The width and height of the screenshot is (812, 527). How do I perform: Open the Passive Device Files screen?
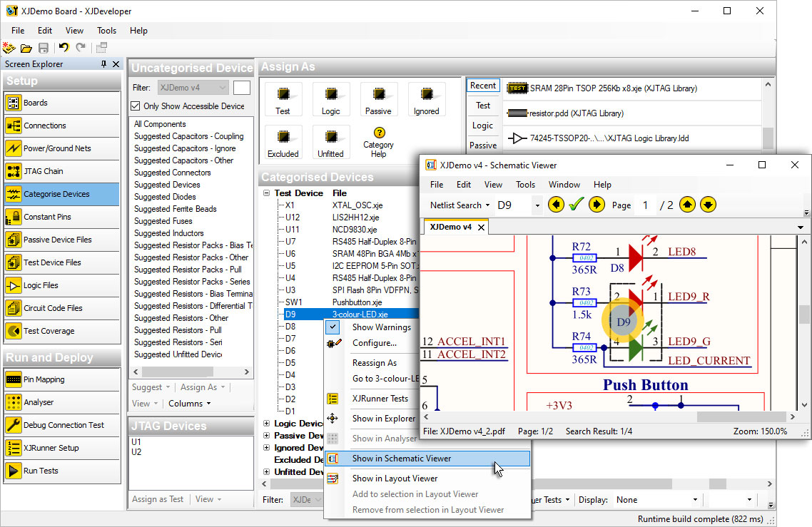coord(62,239)
